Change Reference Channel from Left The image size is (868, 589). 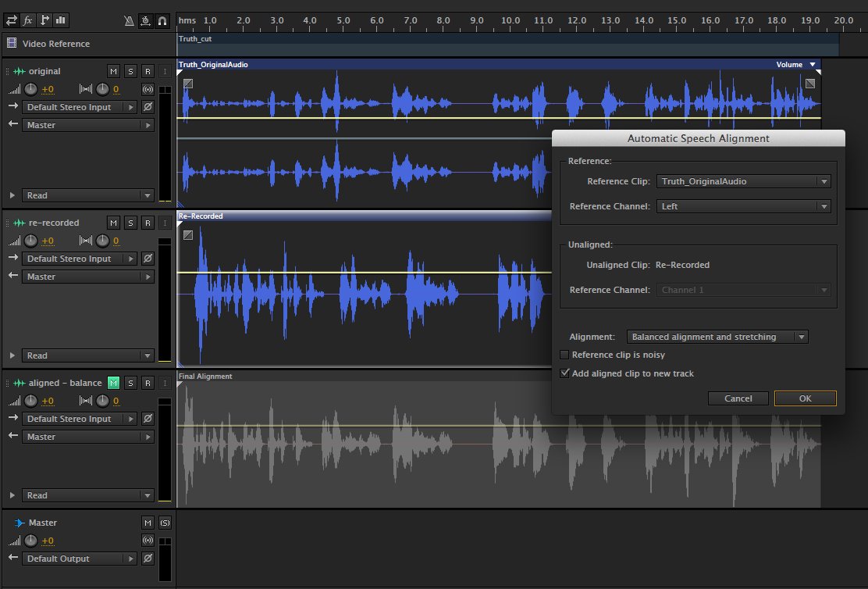823,205
